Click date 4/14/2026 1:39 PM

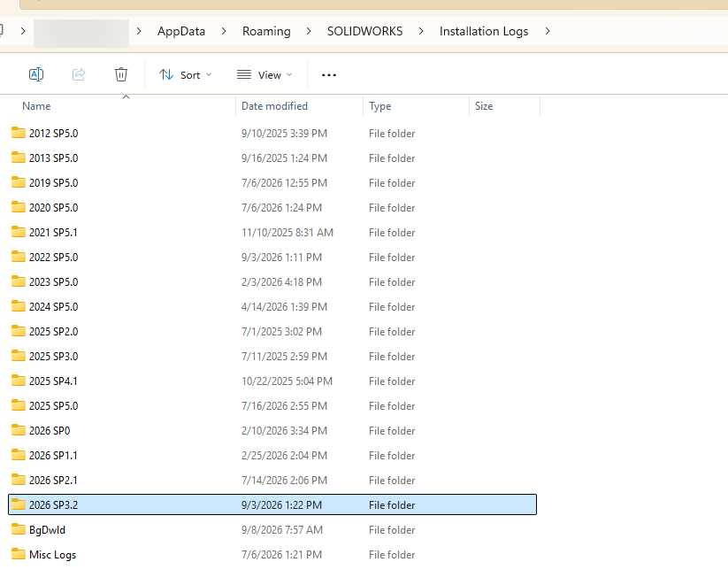pos(284,307)
